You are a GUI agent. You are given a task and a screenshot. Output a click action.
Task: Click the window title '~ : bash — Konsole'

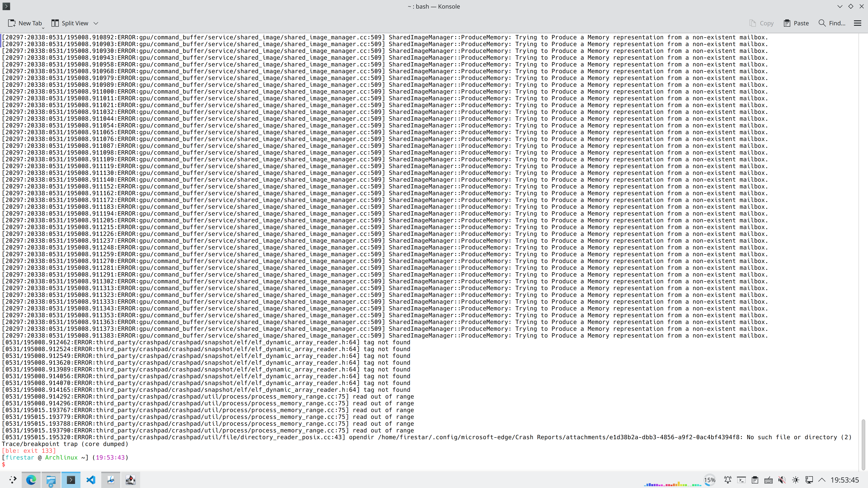pos(434,6)
